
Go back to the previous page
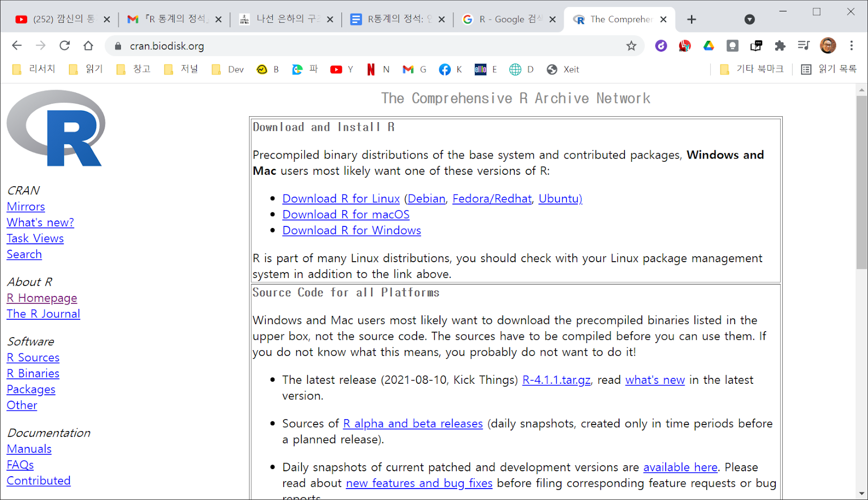tap(17, 46)
